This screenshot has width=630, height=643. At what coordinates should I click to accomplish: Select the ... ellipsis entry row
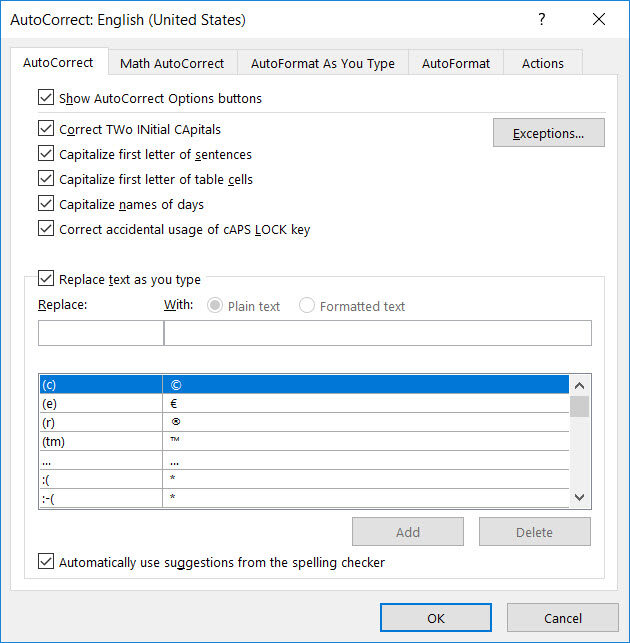[x=304, y=460]
